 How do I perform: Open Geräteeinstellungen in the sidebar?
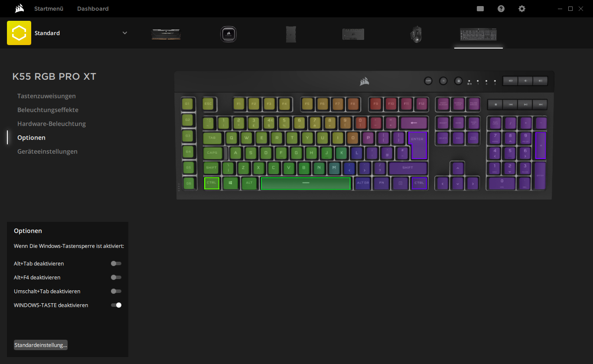pos(47,152)
